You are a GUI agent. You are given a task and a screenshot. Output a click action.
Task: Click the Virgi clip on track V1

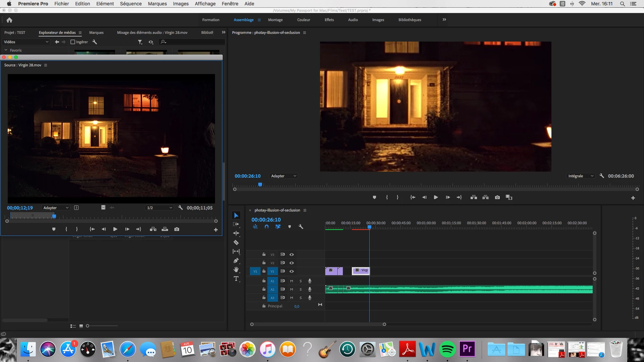coord(361,271)
